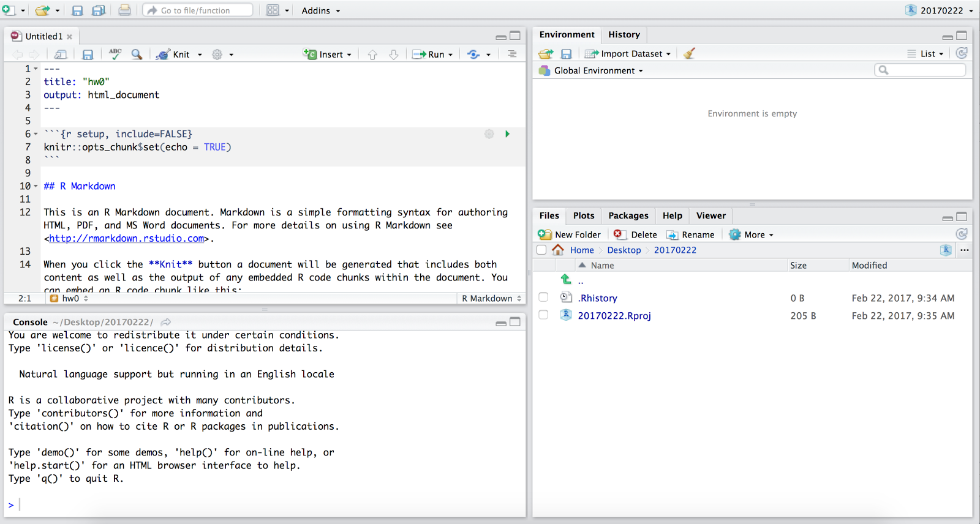
Task: Refresh the Environment pane
Action: click(x=962, y=53)
